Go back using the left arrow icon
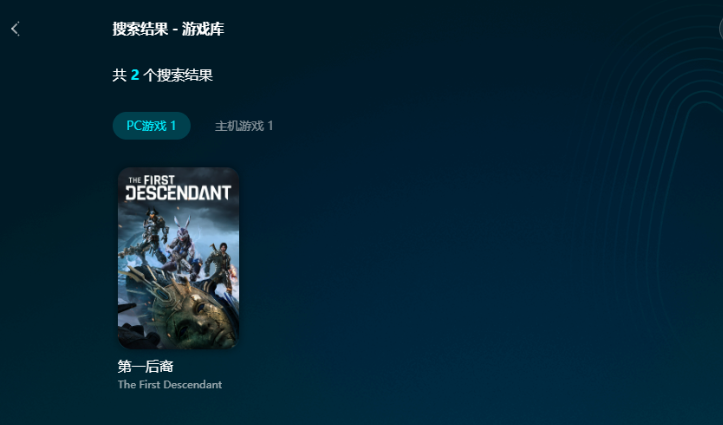 click(x=15, y=29)
